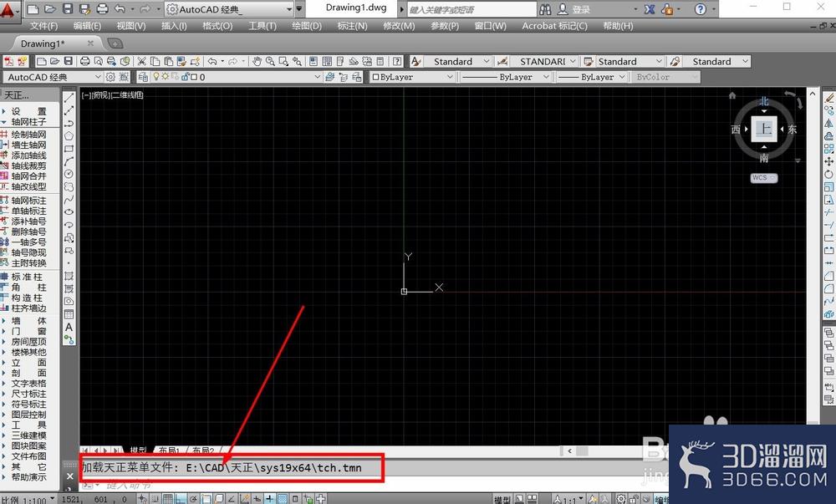Toggle Object Snap in status bar

[x=206, y=499]
